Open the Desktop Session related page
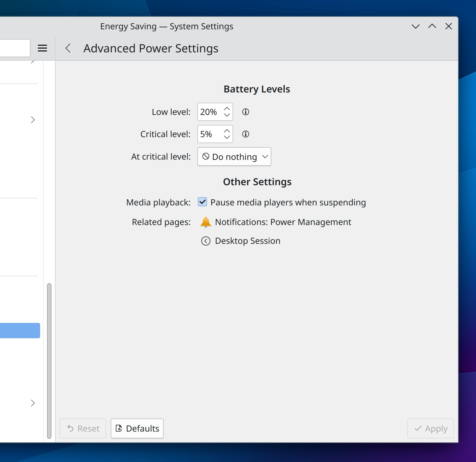The image size is (476, 462). (247, 241)
